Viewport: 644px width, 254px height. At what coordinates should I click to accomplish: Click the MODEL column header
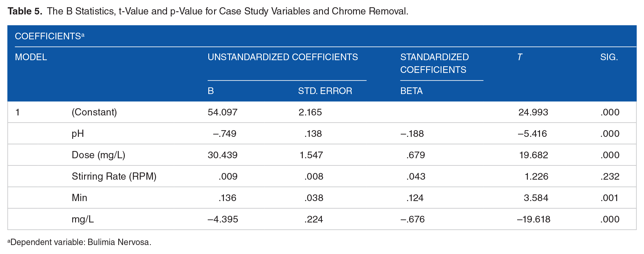pyautogui.click(x=31, y=57)
